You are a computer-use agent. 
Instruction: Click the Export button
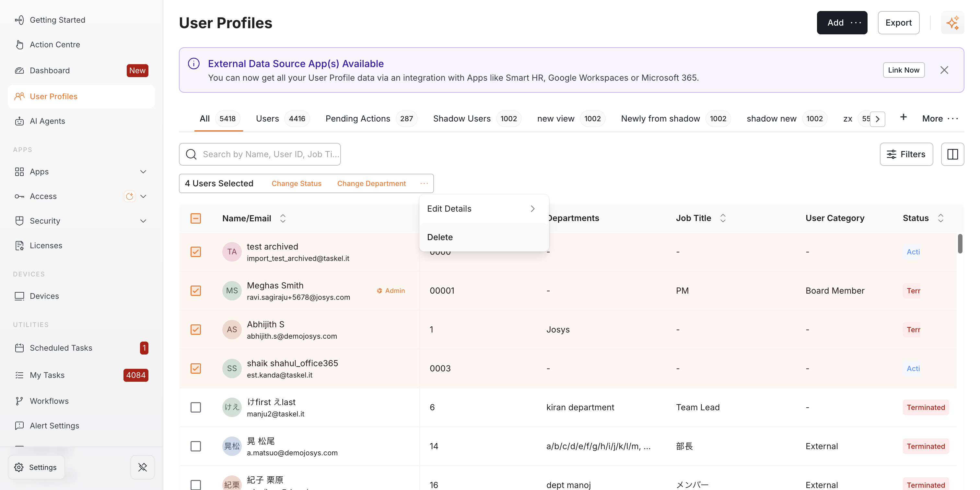(x=898, y=23)
